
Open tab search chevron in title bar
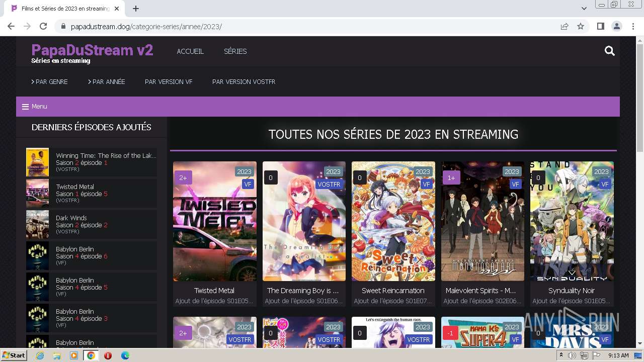[x=584, y=9]
